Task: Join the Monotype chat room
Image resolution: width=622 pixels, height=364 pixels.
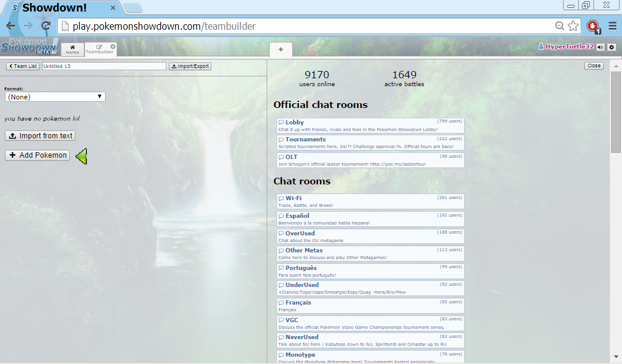Action: pos(371,357)
